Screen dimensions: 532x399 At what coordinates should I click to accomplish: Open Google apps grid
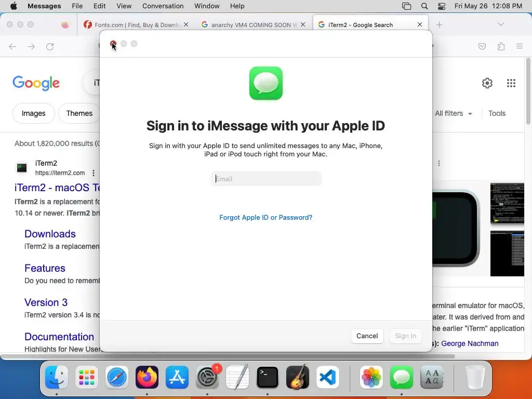pyautogui.click(x=511, y=83)
